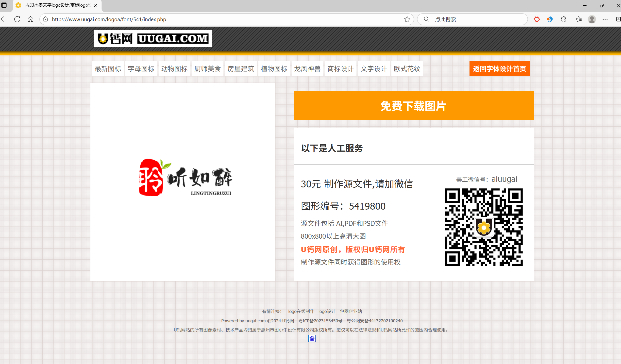Reload the page with refresh icon
The image size is (621, 364).
coord(17,19)
